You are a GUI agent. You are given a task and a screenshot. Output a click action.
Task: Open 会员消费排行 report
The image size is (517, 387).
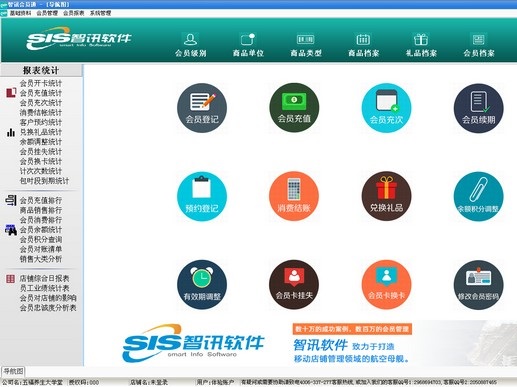(x=41, y=220)
